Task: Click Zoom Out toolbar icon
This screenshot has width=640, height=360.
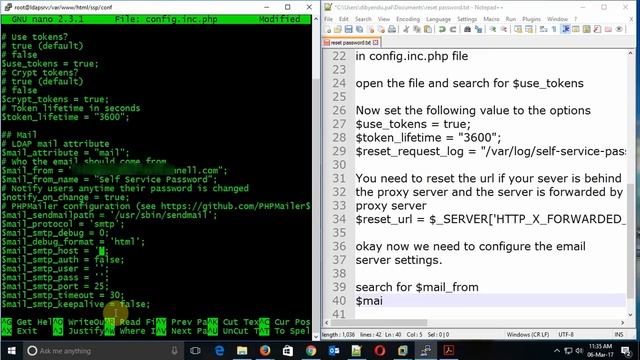Action: [x=504, y=29]
